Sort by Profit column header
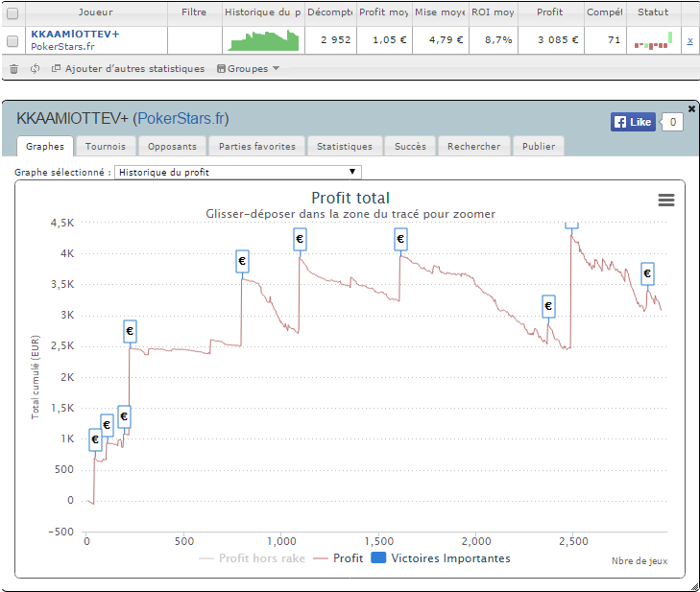Image resolution: width=700 pixels, height=592 pixels. 550,12
